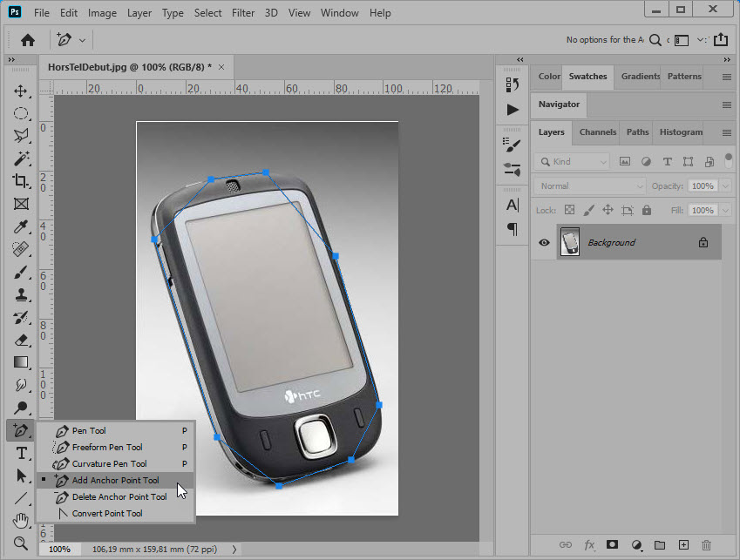Screen dimensions: 740x560
Task: Select the Brush tool
Action: point(20,272)
